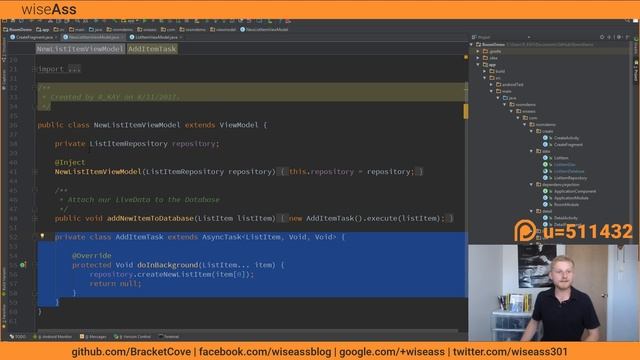Click the override gutter icon beside doInBackground
640x360 pixels.
click(23, 265)
